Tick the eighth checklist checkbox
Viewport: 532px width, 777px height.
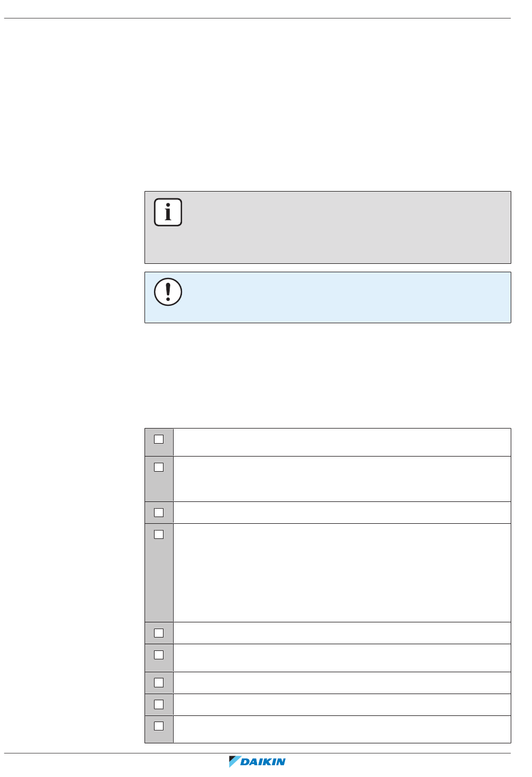pos(159,705)
